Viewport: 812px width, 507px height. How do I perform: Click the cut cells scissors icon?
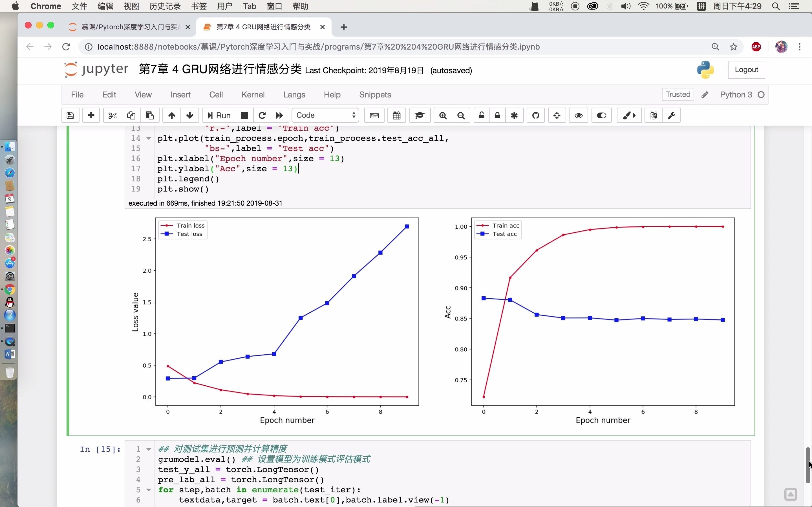(112, 115)
